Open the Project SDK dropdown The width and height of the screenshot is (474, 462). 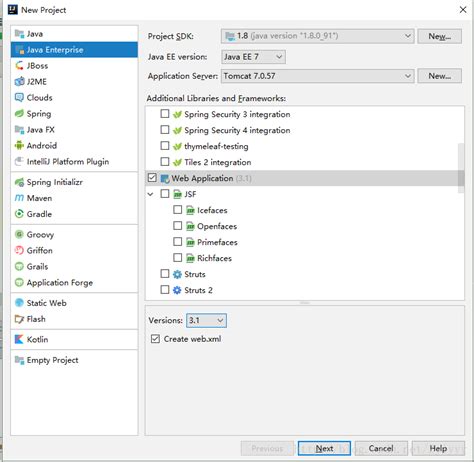317,36
